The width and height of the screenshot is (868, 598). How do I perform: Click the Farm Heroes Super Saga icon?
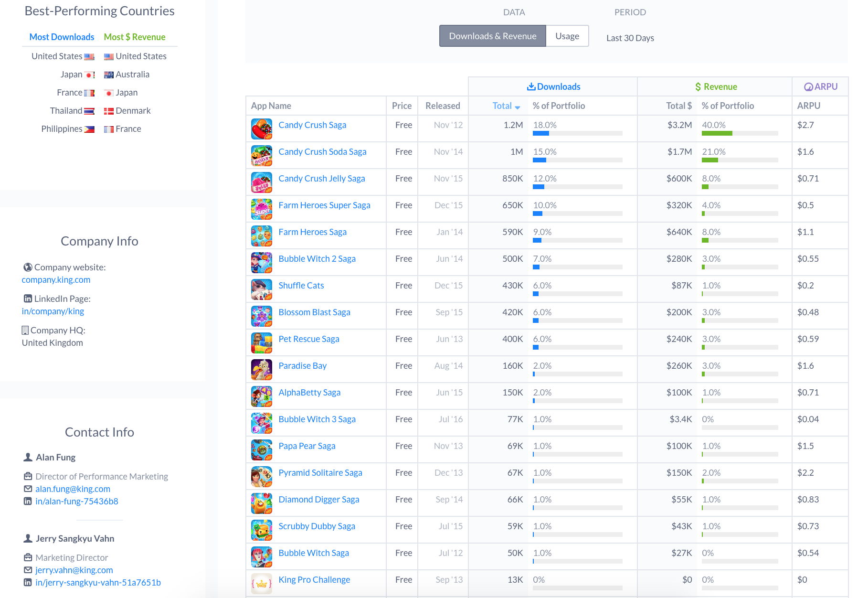tap(262, 209)
